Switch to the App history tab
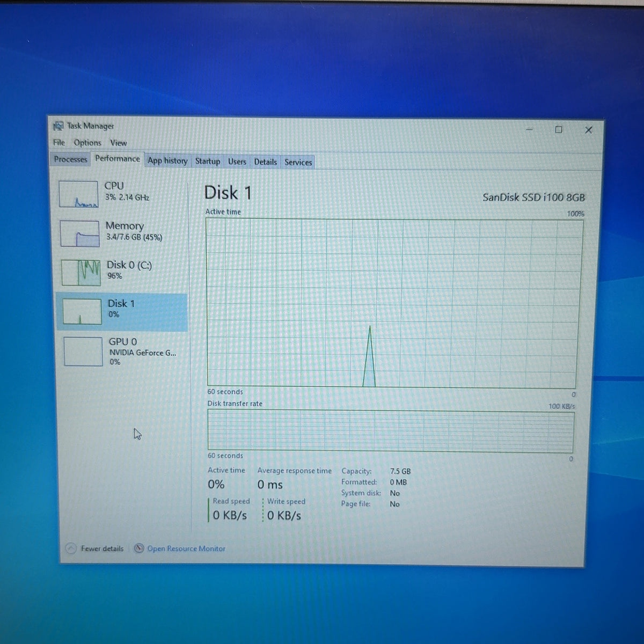This screenshot has width=644, height=644. pyautogui.click(x=167, y=160)
